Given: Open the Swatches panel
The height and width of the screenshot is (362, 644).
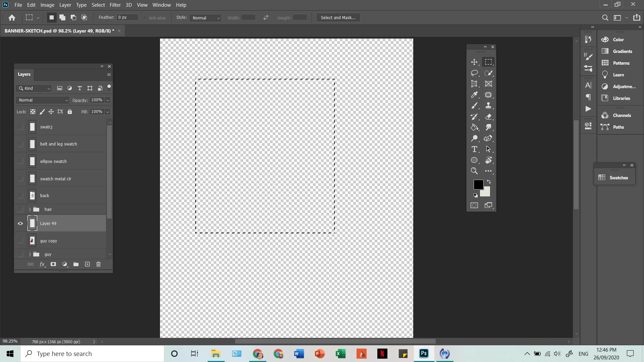Looking at the screenshot, I should pos(614,178).
